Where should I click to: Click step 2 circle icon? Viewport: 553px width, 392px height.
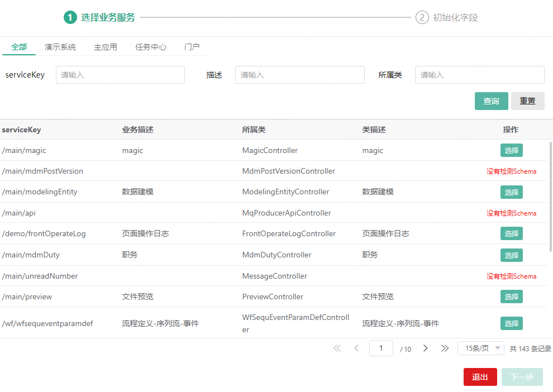pyautogui.click(x=422, y=17)
